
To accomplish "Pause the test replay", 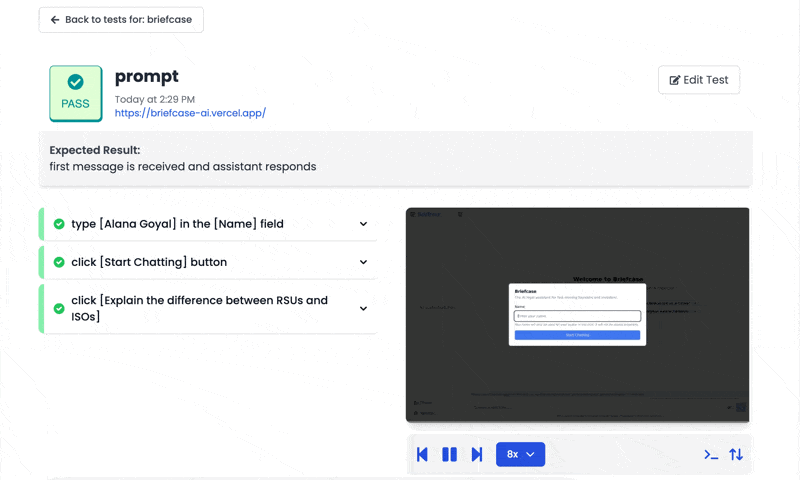I will coord(449,454).
